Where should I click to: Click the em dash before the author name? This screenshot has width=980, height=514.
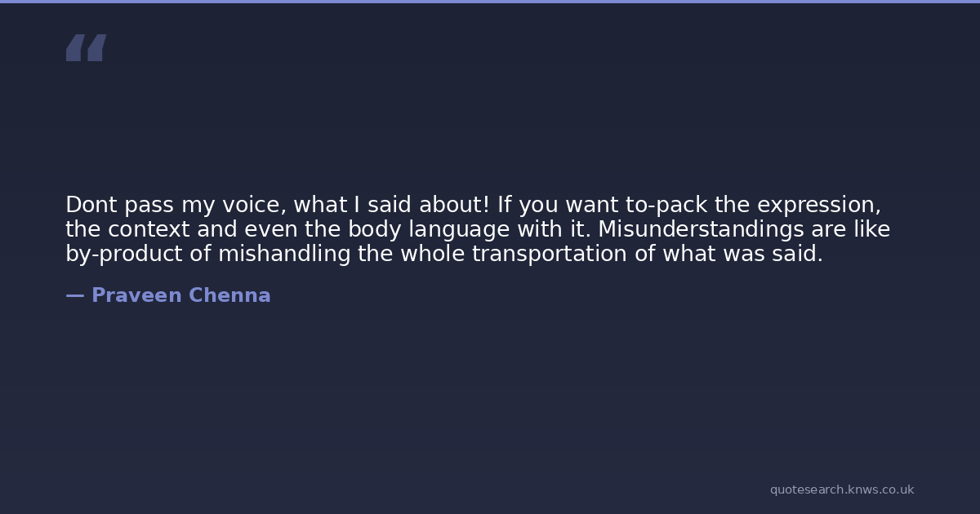click(x=74, y=295)
